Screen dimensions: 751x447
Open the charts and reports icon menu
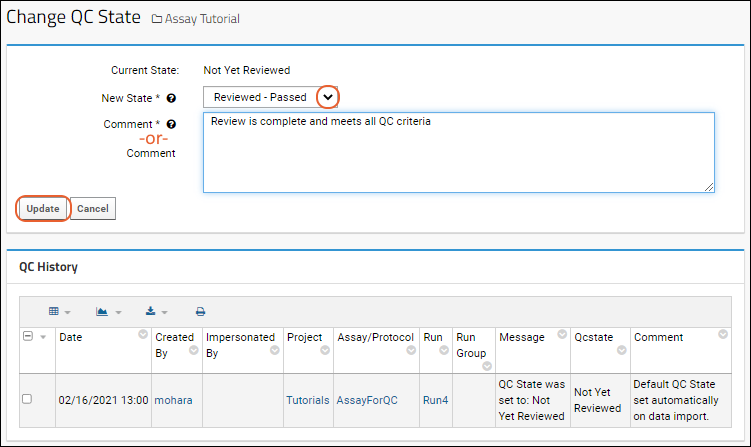point(108,312)
